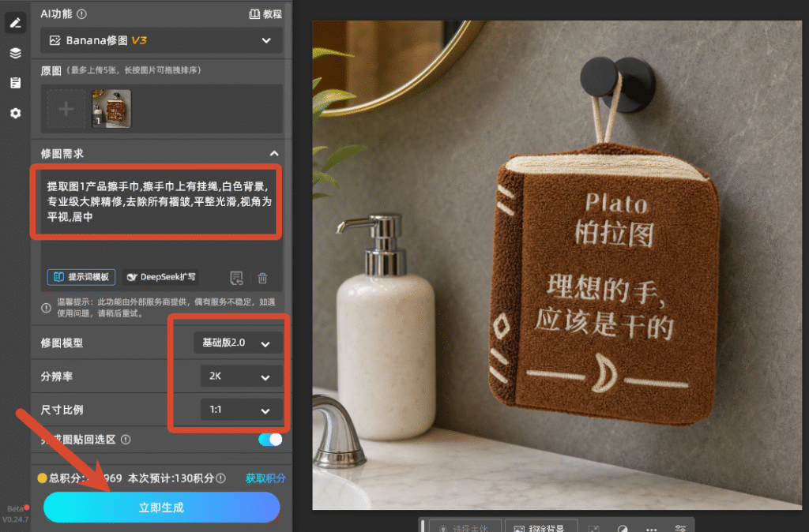Open the saved document icon in sidebar
The height and width of the screenshot is (532, 809).
16,82
